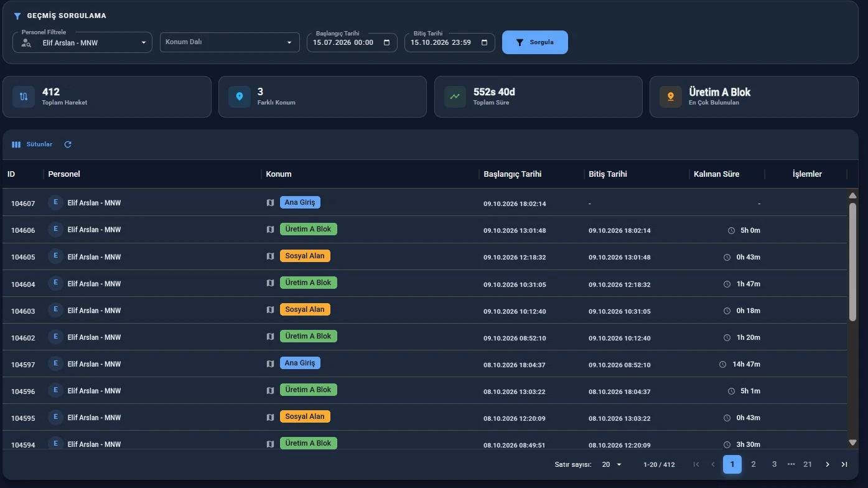Open calendar picker in Bitiş Tarihi field
Screen dimensions: 868x488
tap(484, 42)
